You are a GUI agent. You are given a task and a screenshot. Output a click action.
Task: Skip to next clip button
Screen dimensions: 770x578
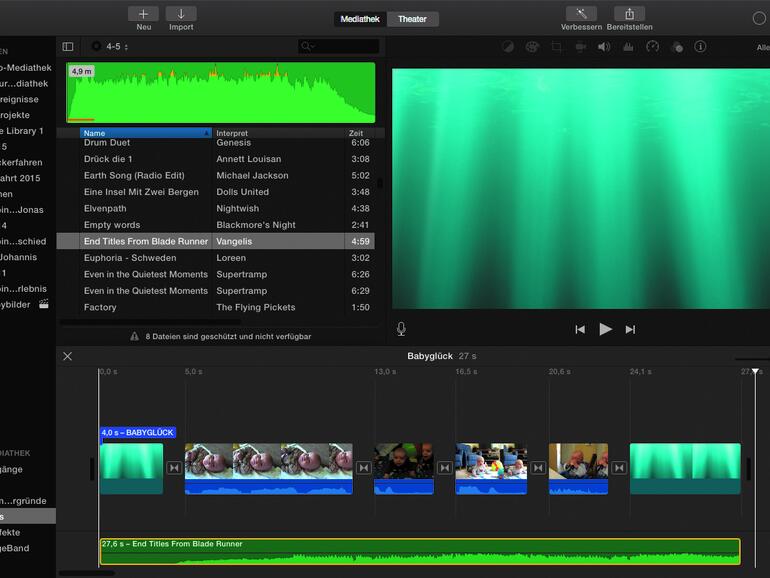click(630, 329)
